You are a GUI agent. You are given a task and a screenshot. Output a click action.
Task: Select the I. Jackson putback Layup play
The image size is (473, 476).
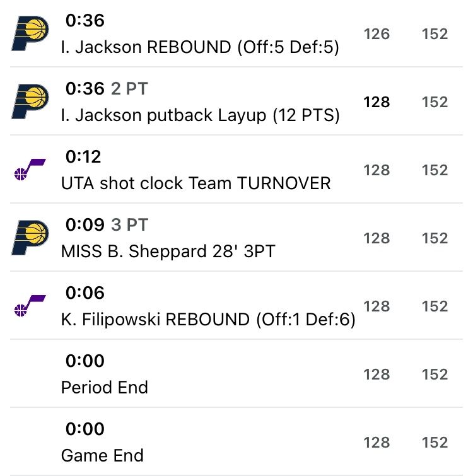(200, 115)
